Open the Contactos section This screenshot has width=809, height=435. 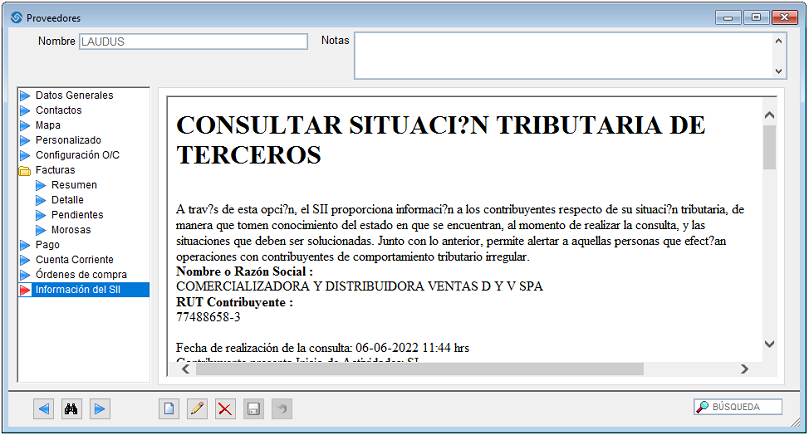click(x=58, y=110)
